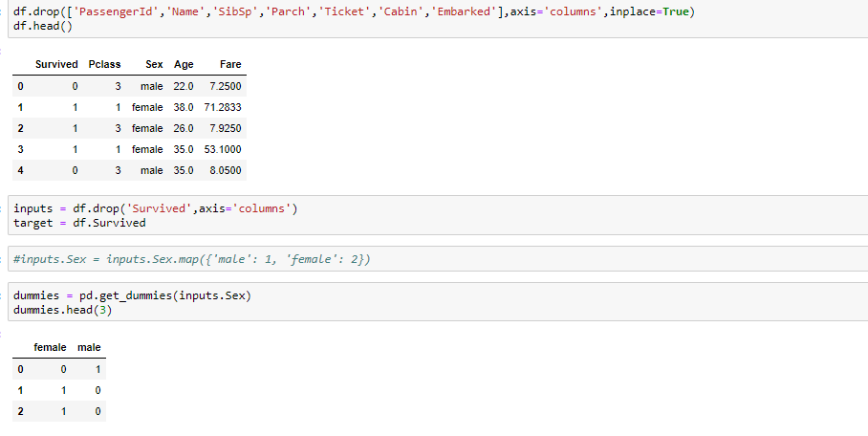Click 'Survived' string in inputs drop line
The width and height of the screenshot is (868, 436).
point(159,208)
